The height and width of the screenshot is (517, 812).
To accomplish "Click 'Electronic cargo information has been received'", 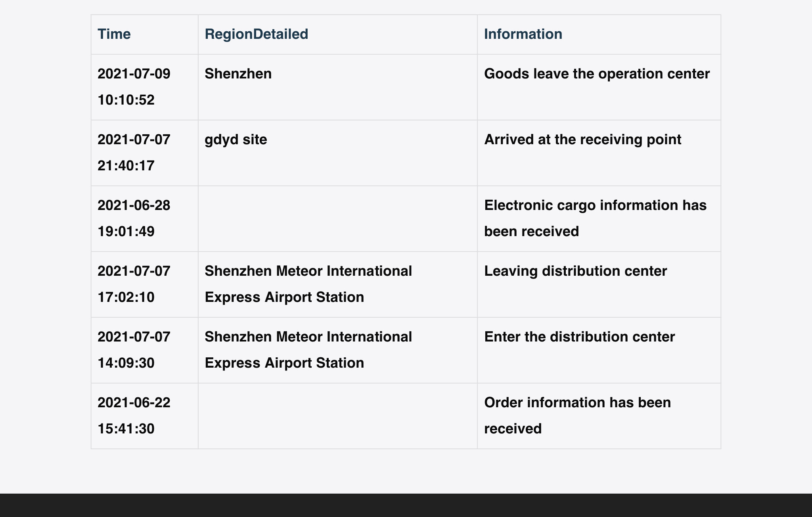I will [x=595, y=218].
